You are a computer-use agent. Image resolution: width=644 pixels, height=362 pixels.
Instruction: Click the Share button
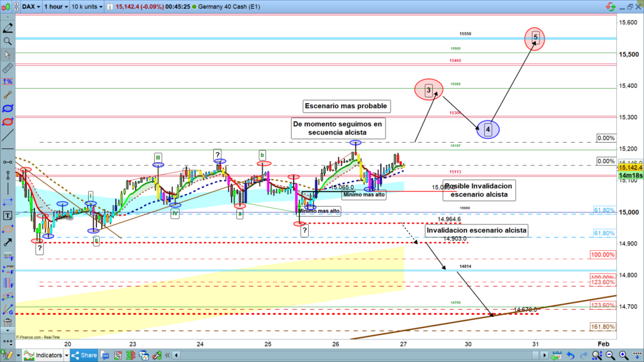tap(84, 355)
